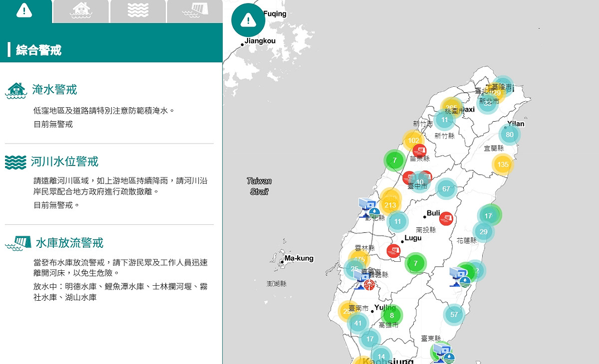
Task: Click the red round emblem marker at 嘉義
Action: point(370,285)
